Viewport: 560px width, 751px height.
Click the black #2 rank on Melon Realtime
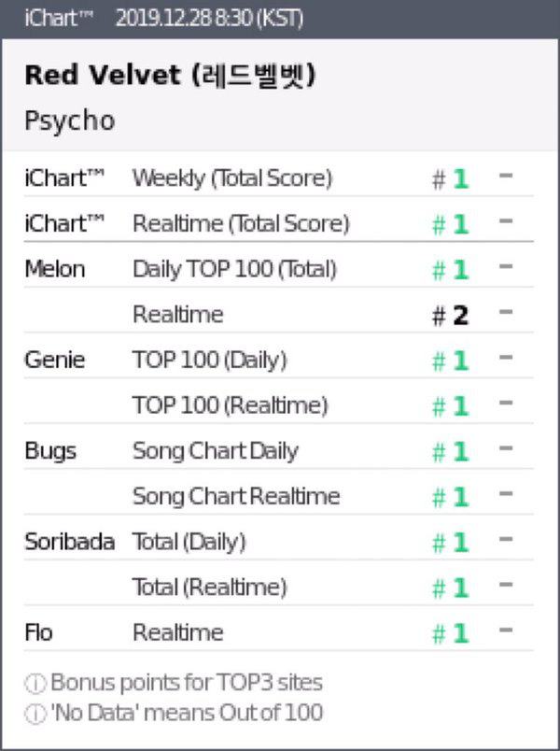[x=450, y=316]
